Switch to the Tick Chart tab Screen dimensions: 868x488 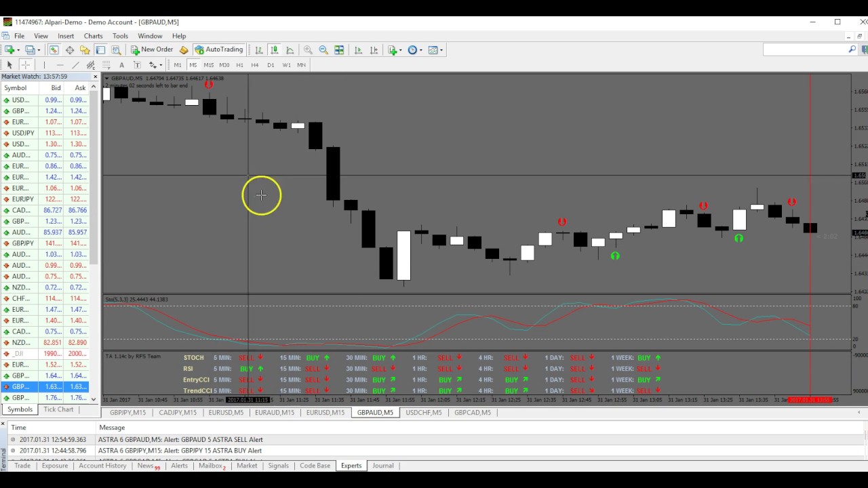coord(58,409)
